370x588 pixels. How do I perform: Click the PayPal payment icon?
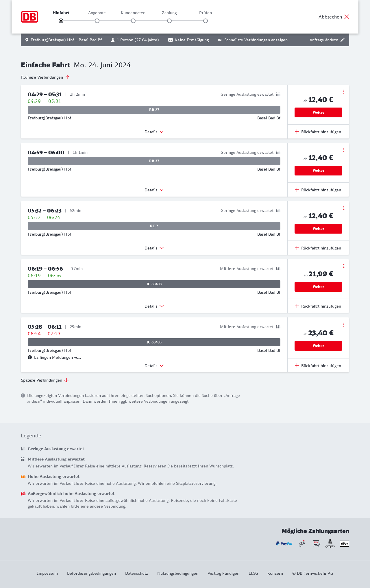pyautogui.click(x=284, y=543)
